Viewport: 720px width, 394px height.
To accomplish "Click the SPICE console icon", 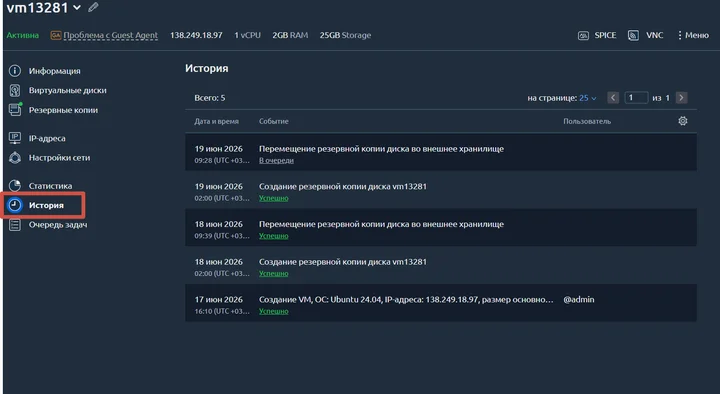I will (583, 35).
